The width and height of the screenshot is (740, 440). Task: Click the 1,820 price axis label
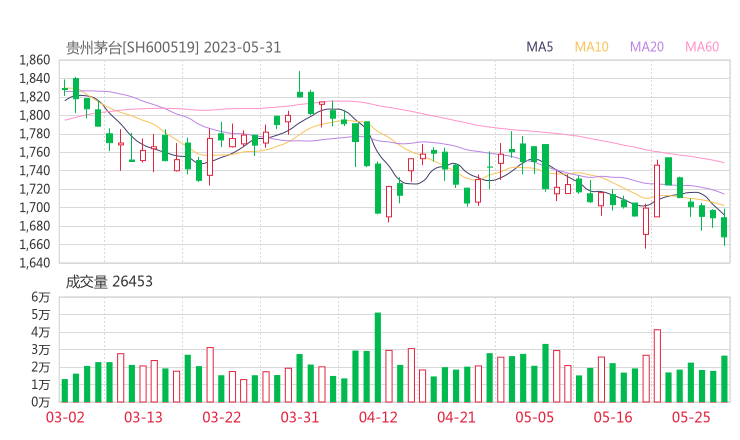tap(34, 97)
